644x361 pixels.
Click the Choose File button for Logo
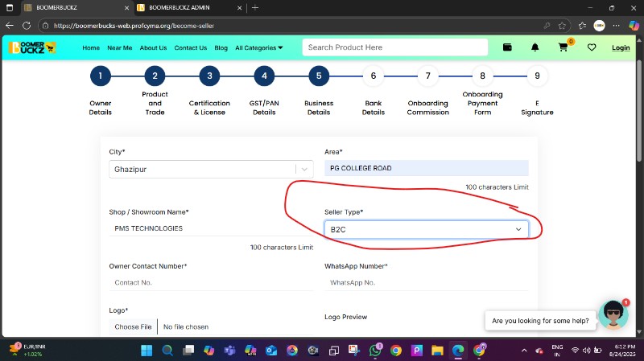pyautogui.click(x=133, y=327)
